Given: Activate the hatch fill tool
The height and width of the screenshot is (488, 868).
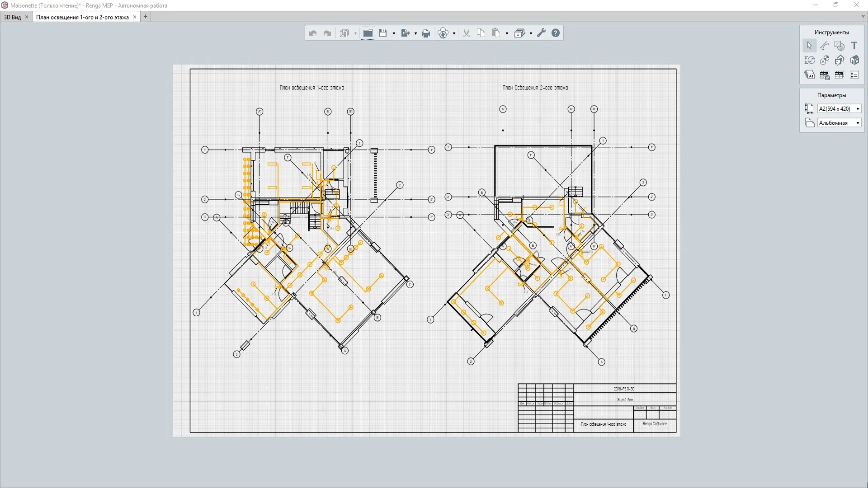Looking at the screenshot, I should [x=840, y=46].
